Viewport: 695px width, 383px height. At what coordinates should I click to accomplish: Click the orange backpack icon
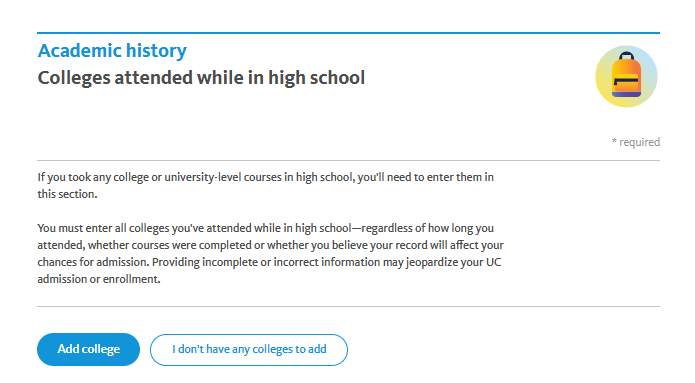626,75
